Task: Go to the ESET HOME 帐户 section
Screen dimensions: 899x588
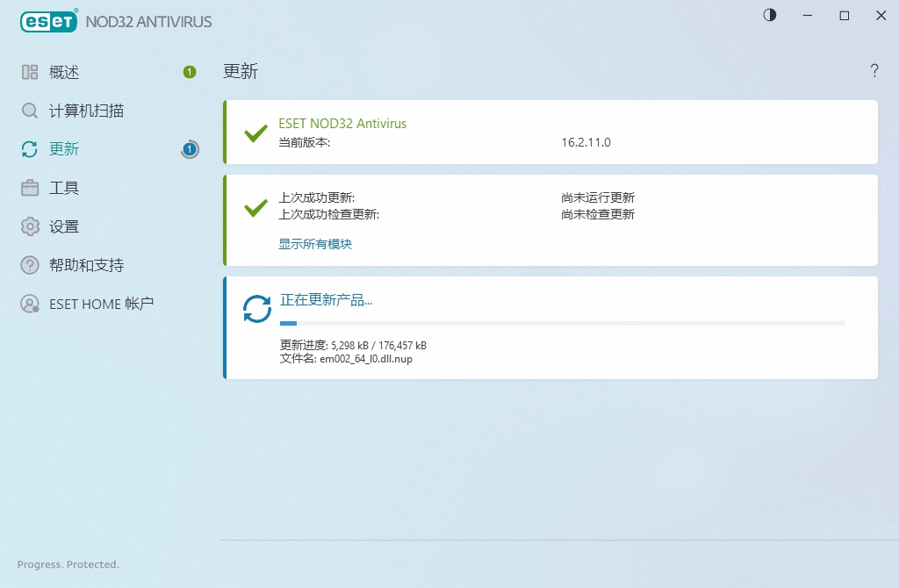Action: (101, 304)
